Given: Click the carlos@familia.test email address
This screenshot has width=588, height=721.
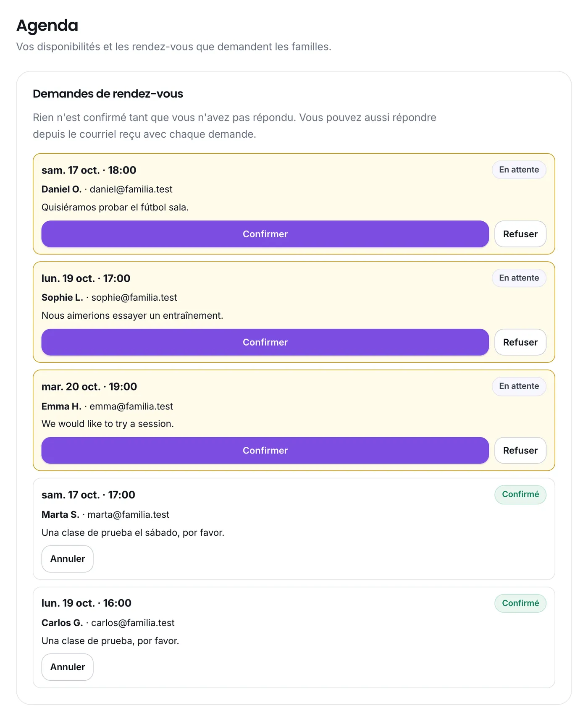Looking at the screenshot, I should coord(133,623).
